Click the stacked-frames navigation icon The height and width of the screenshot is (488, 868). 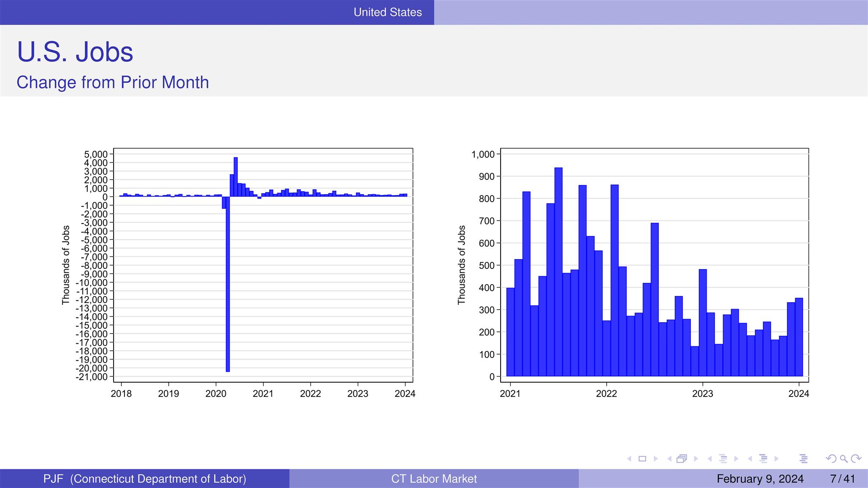tap(682, 459)
